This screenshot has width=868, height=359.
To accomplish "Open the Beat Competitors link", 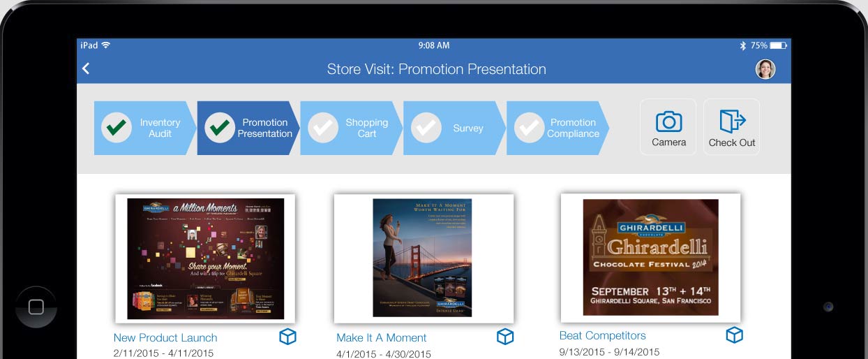I will (603, 335).
